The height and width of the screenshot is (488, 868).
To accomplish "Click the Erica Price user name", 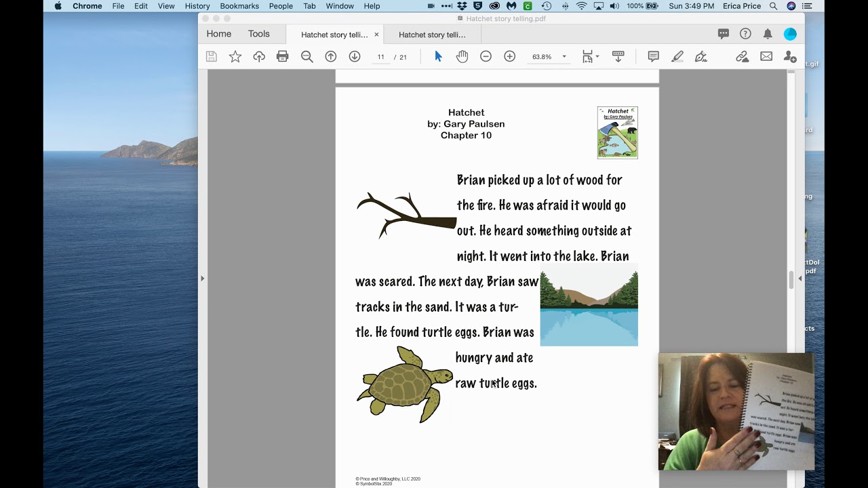I will [743, 6].
